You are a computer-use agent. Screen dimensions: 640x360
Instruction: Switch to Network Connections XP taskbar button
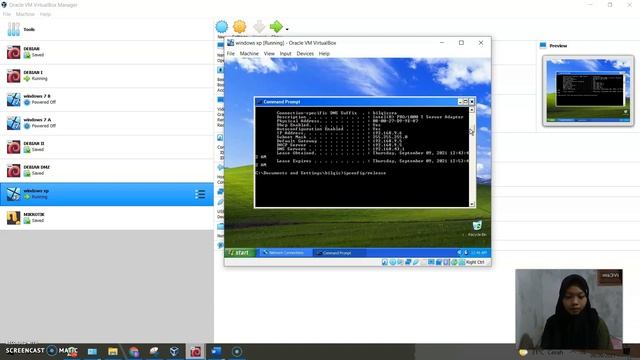point(285,253)
